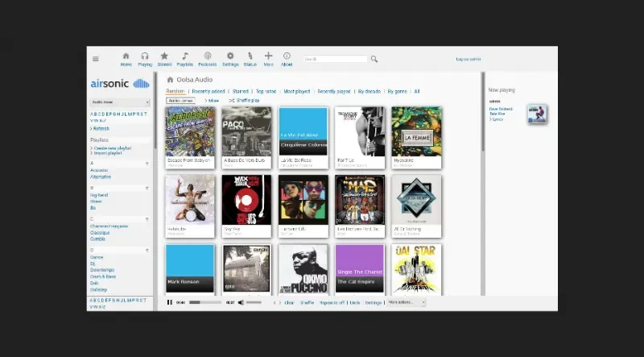
Task: Open Playlists music note icon
Action: pos(185,56)
